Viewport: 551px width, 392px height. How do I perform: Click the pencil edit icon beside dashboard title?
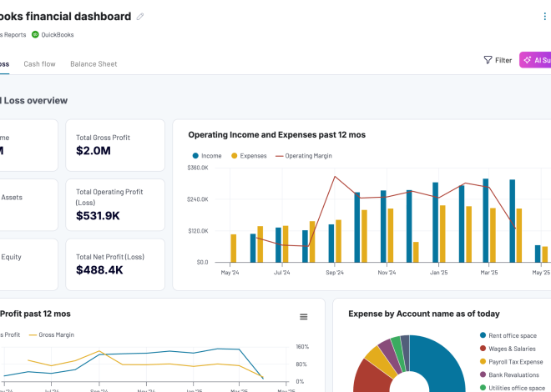pyautogui.click(x=140, y=17)
